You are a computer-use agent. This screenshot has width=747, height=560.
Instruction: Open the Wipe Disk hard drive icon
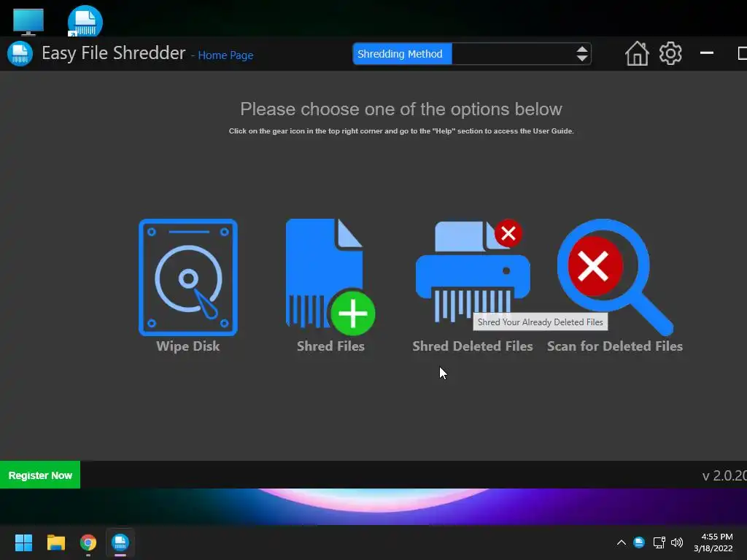tap(188, 277)
